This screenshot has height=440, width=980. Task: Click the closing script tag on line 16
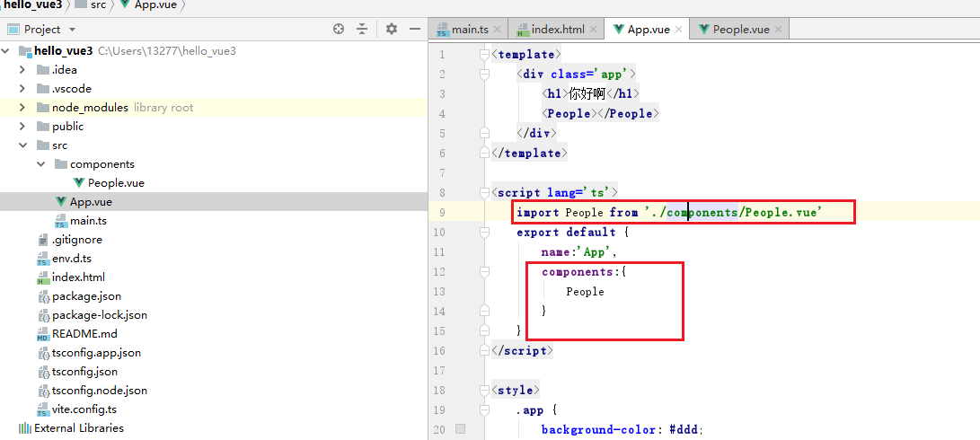(x=523, y=350)
